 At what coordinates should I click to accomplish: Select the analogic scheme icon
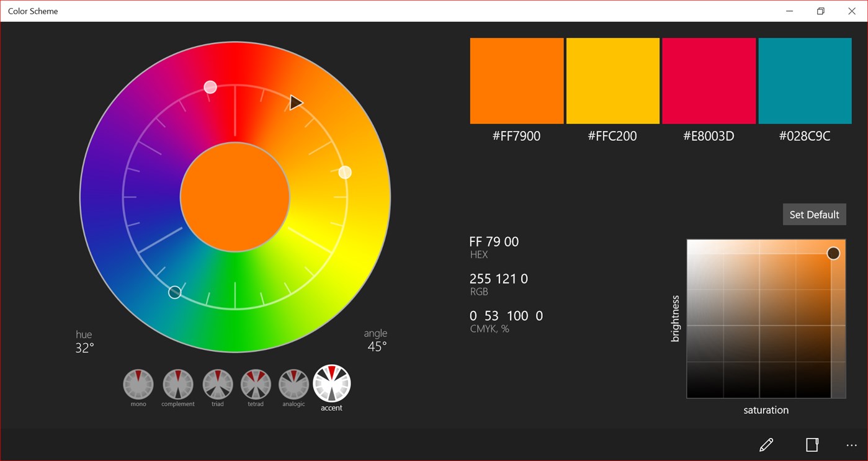point(293,383)
